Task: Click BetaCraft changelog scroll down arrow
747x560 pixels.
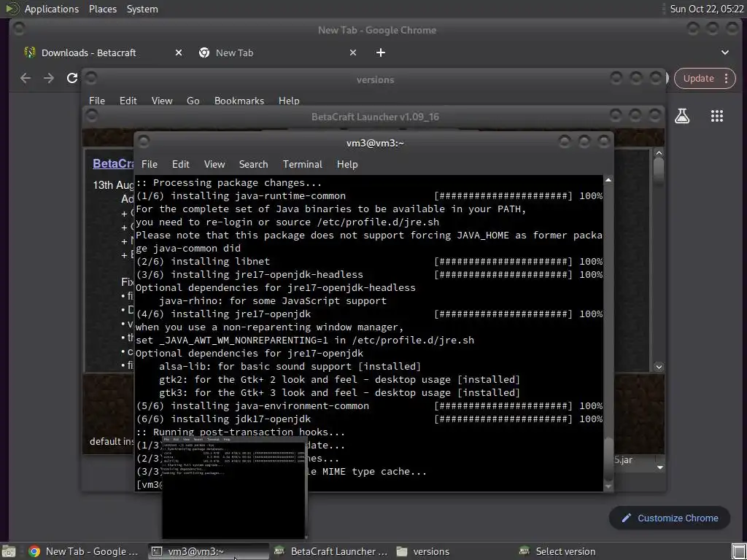Action: [659, 367]
